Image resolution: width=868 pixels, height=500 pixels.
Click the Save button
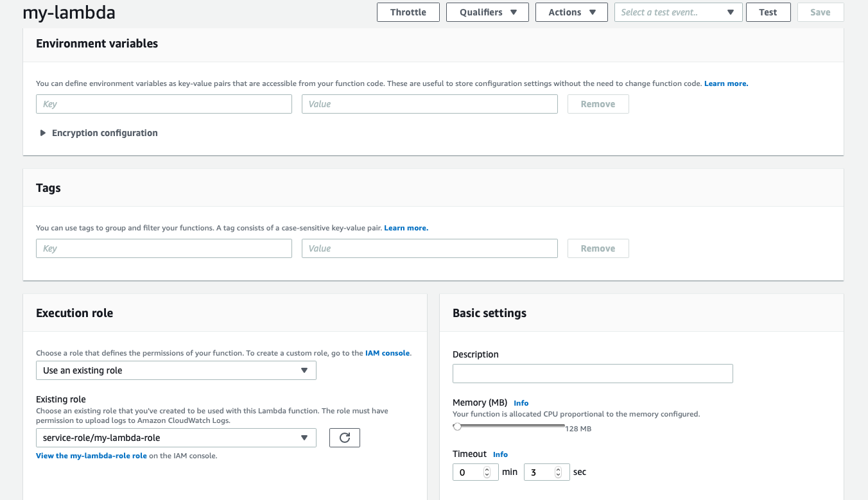coord(820,12)
